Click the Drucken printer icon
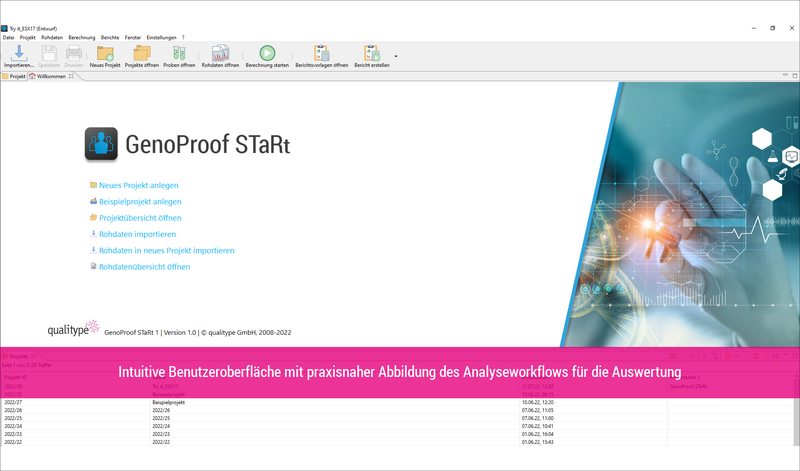The height and width of the screenshot is (471, 800). click(x=74, y=53)
